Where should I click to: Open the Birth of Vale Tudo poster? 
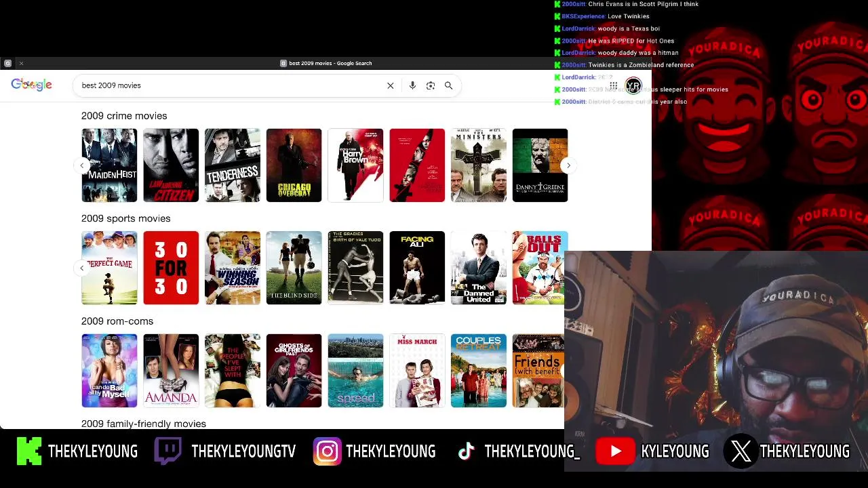[x=355, y=268]
